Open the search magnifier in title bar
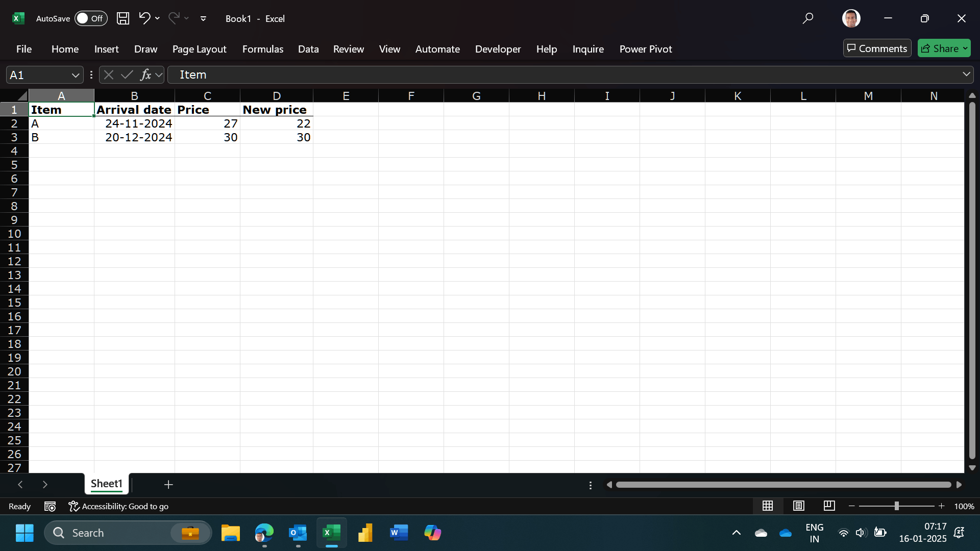The width and height of the screenshot is (980, 551). (x=807, y=18)
